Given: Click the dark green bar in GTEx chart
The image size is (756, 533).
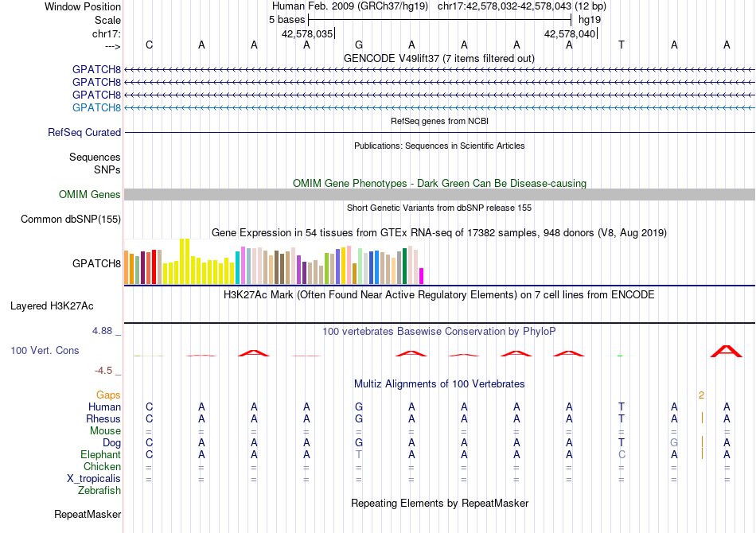Looking at the screenshot, I should click(x=404, y=266).
